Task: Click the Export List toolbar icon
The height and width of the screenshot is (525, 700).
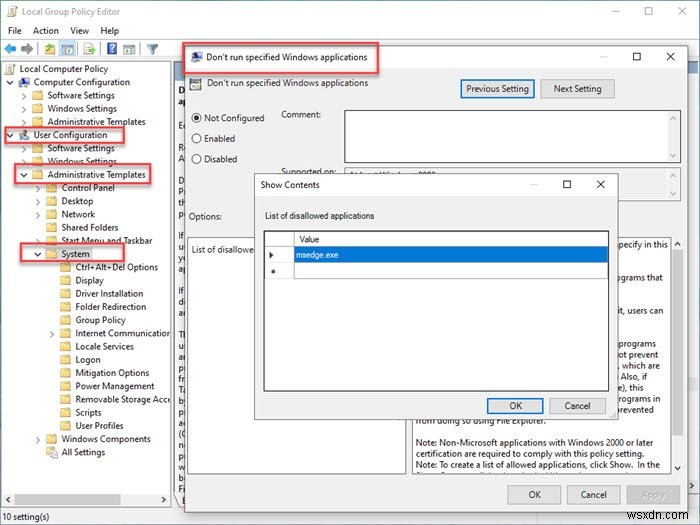Action: point(89,49)
